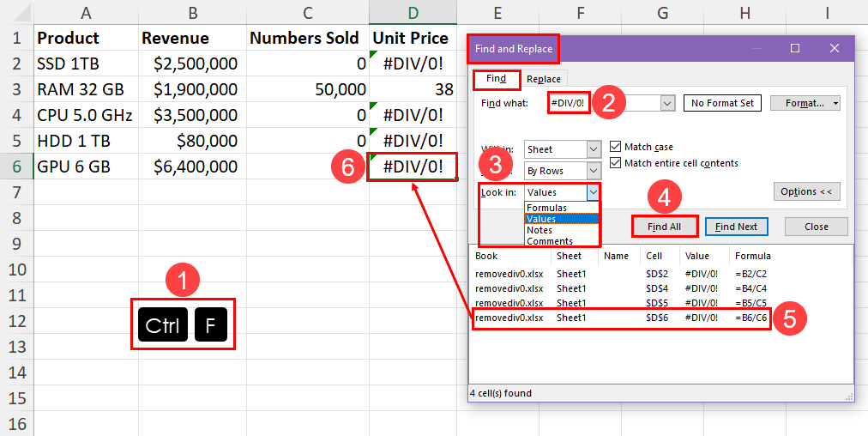Click the Name results column header
Screen dimensions: 868x436
pyautogui.click(x=619, y=256)
